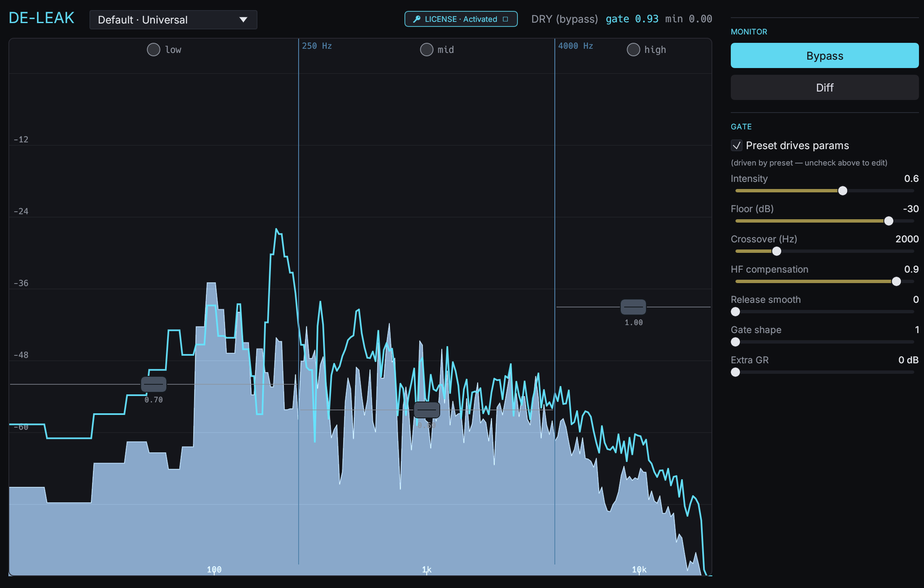924x588 pixels.
Task: Click the Crossover value 2000
Action: tap(907, 239)
